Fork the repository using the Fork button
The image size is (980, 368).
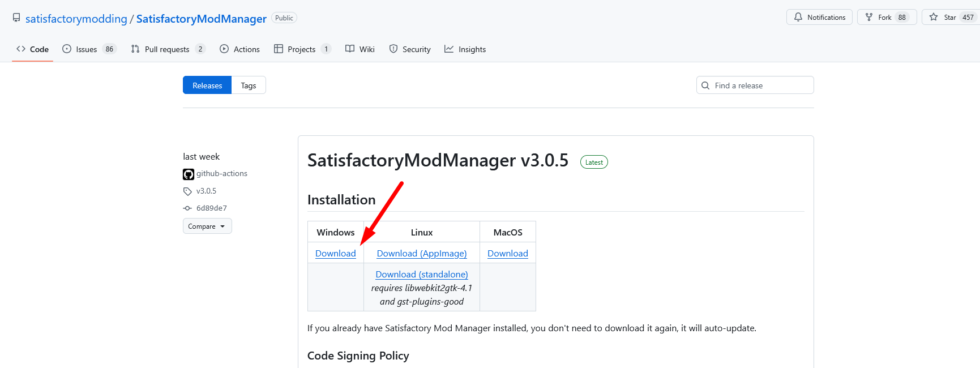click(x=885, y=18)
